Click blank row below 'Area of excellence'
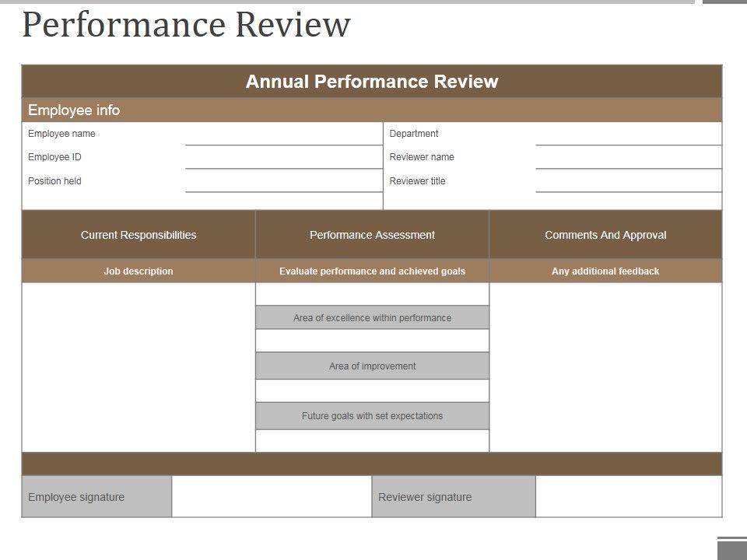Image resolution: width=747 pixels, height=560 pixels. point(372,341)
